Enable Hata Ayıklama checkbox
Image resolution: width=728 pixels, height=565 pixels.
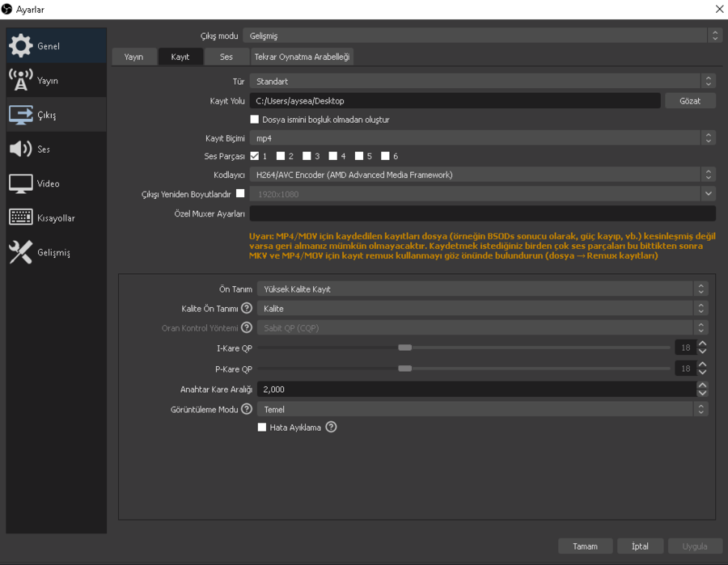coord(262,427)
